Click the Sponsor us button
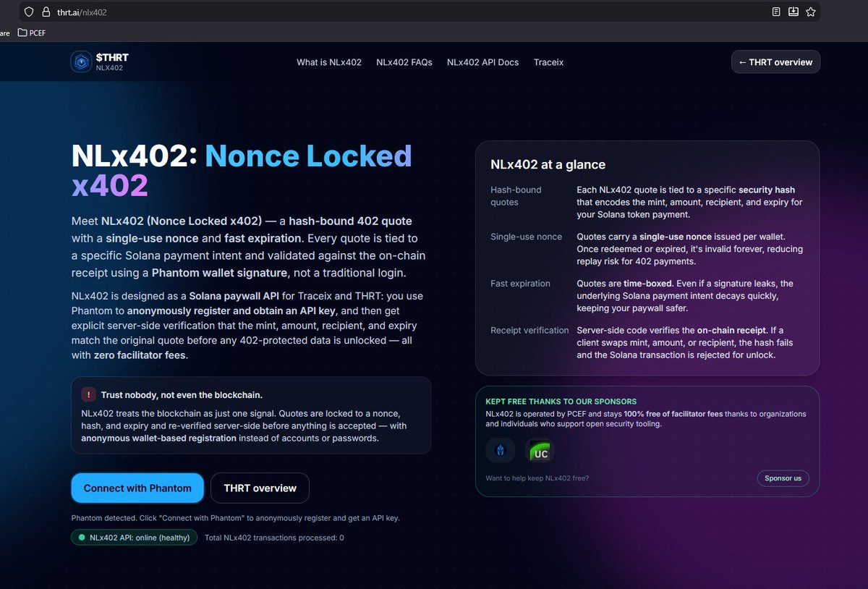The height and width of the screenshot is (589, 868). click(x=783, y=478)
